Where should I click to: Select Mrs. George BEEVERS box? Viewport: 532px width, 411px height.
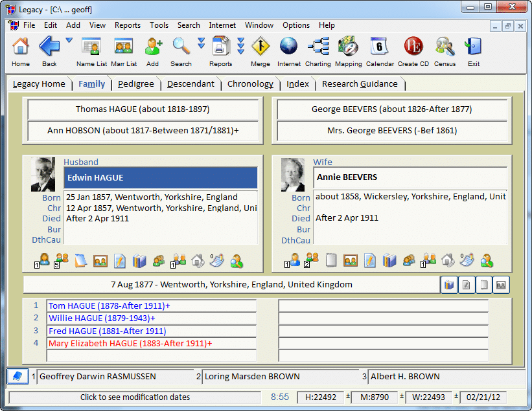[x=392, y=131]
